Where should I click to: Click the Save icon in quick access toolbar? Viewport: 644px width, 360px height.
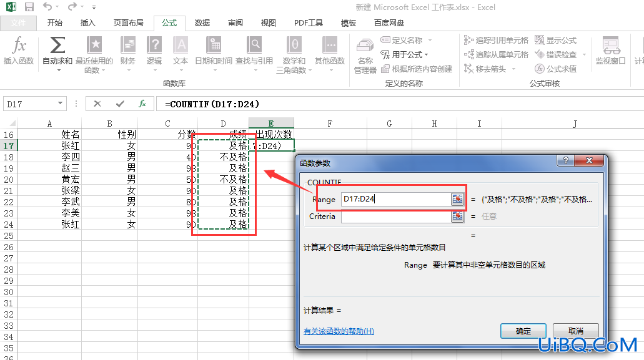(29, 7)
